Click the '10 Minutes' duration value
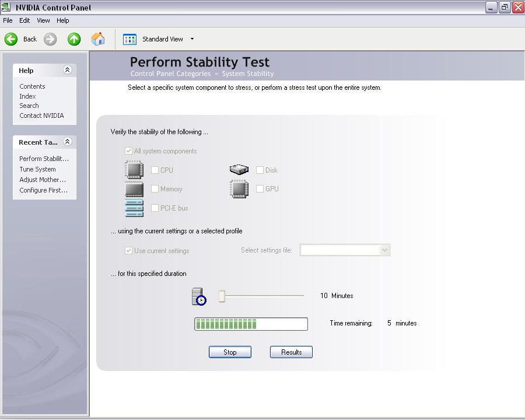This screenshot has width=525, height=420. pos(337,296)
